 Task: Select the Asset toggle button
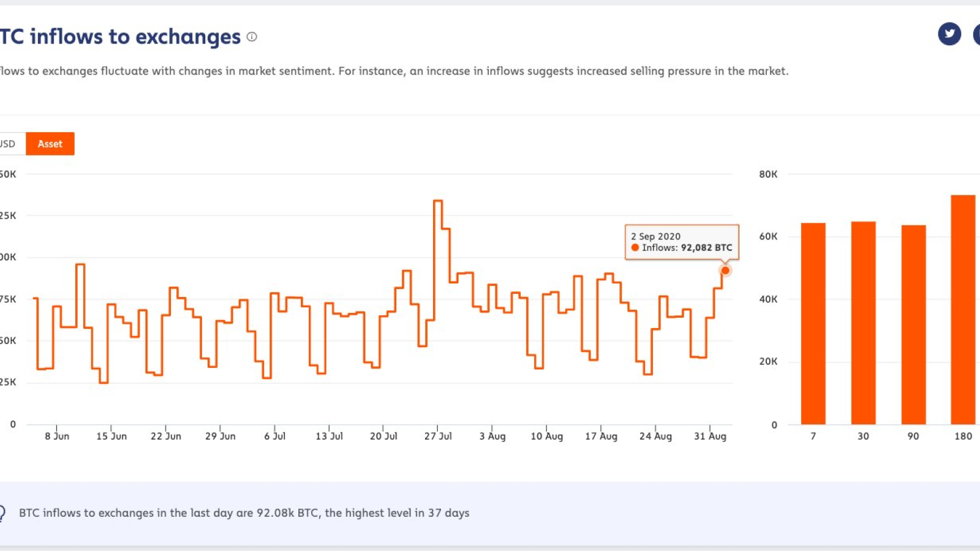(50, 144)
